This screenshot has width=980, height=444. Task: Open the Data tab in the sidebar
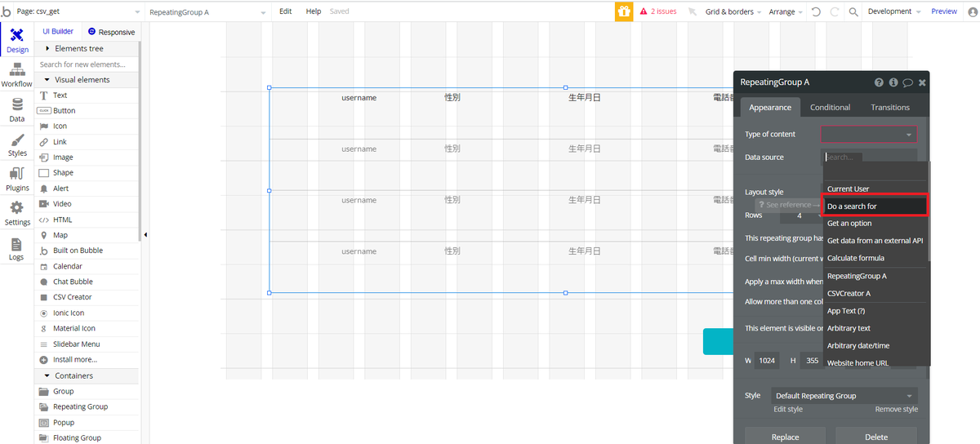tap(17, 109)
